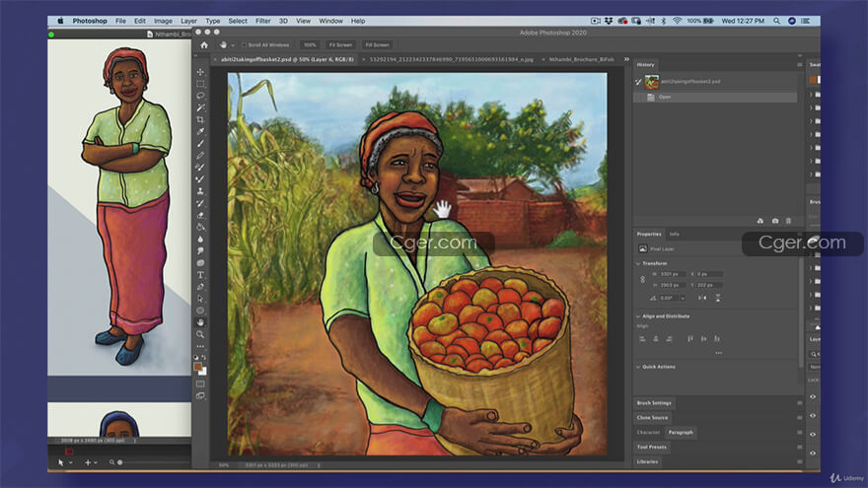Collapse Align and Distribute section
This screenshot has width=868, height=488.
(x=638, y=316)
